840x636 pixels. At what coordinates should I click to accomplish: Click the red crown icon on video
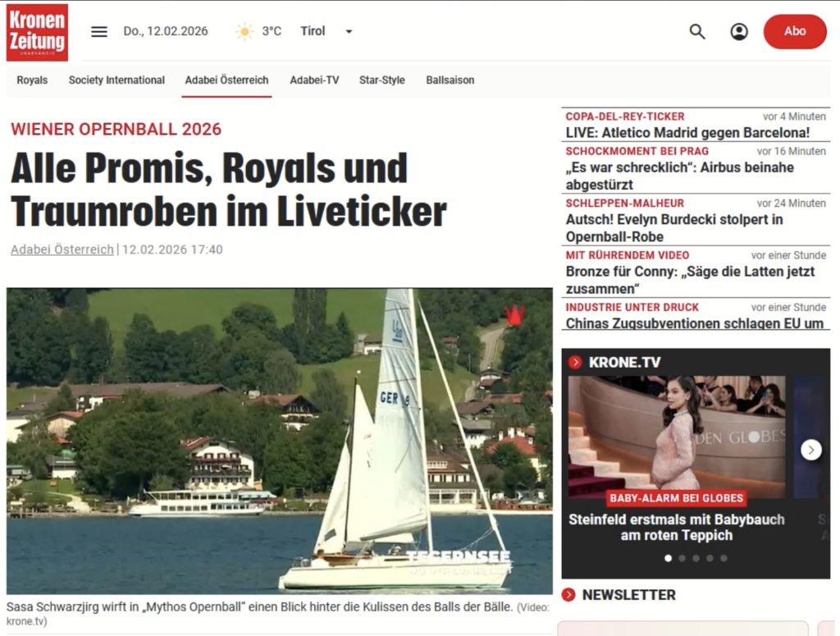(x=514, y=315)
